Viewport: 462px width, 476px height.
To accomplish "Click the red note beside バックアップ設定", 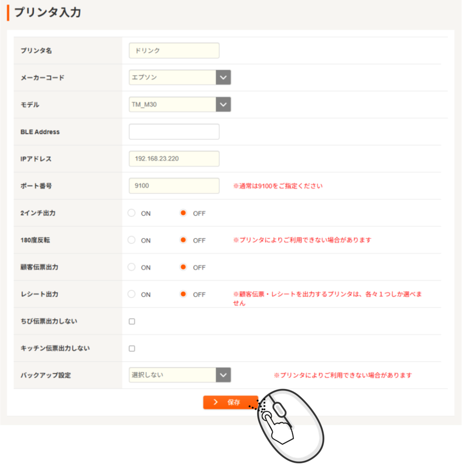I will pos(343,375).
